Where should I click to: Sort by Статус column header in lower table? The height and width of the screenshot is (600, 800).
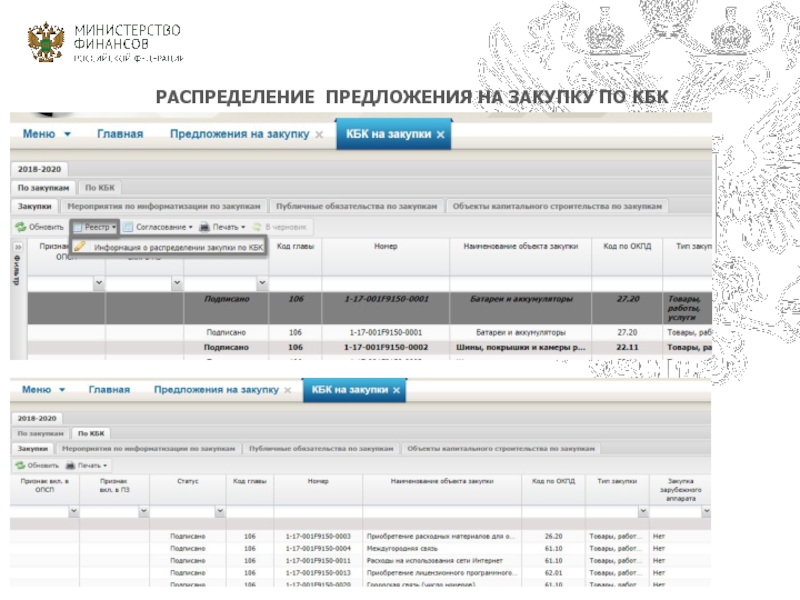point(188,481)
